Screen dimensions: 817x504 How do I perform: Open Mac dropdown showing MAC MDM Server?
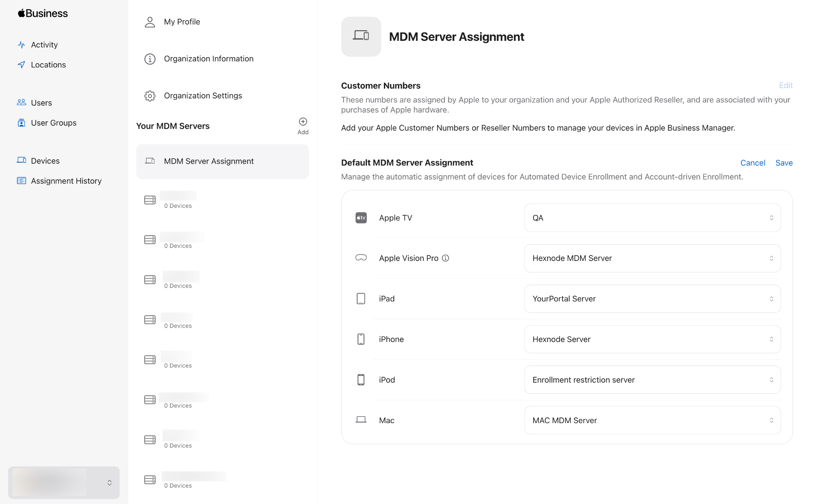tap(652, 420)
